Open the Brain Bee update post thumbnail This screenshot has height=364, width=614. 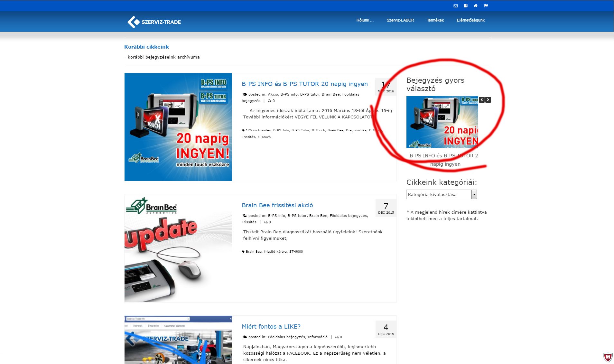coord(178,248)
